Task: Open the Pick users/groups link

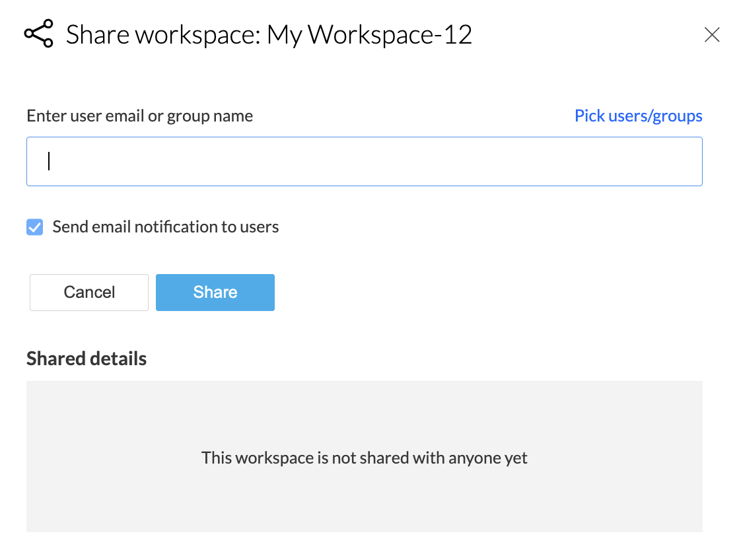Action: tap(638, 116)
